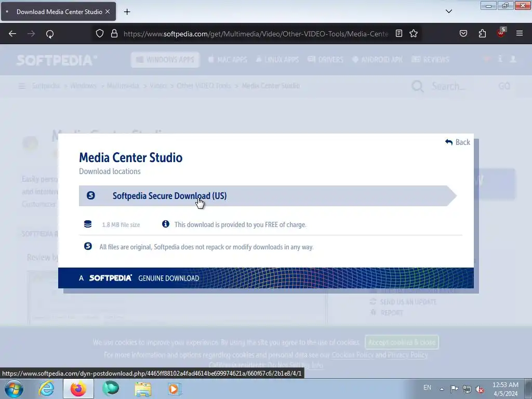Start the Softpedia Secure Download (US)
Image resolution: width=532 pixels, height=399 pixels.
coord(268,196)
